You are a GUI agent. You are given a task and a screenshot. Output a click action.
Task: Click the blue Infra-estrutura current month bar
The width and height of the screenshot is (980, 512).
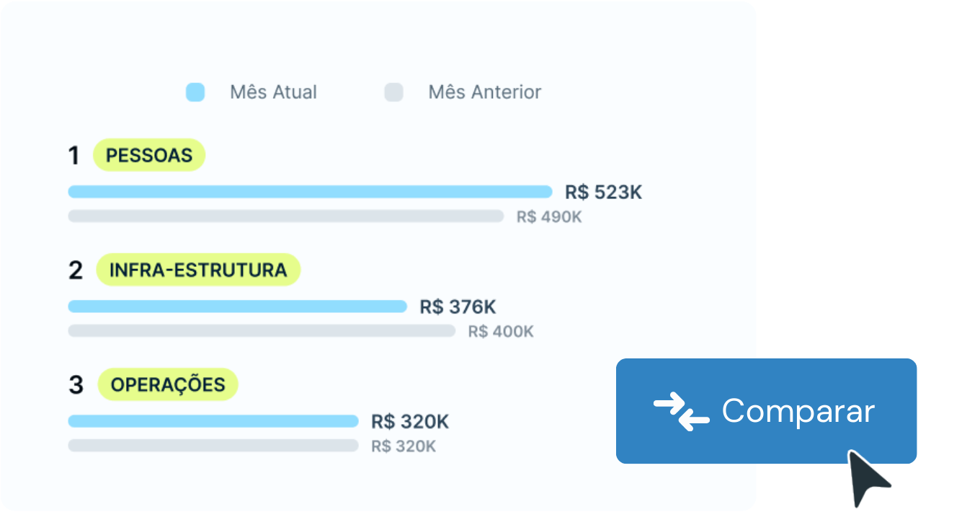(237, 306)
